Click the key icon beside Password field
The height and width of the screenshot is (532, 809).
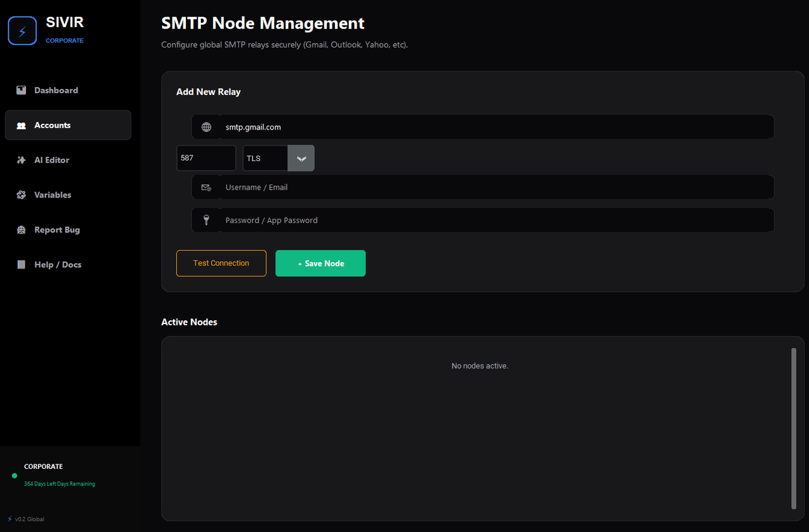206,220
